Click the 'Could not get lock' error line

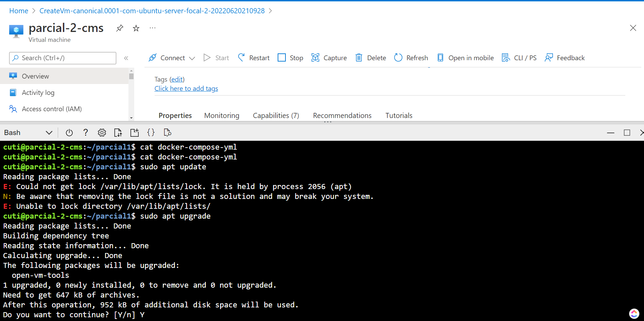click(x=177, y=187)
